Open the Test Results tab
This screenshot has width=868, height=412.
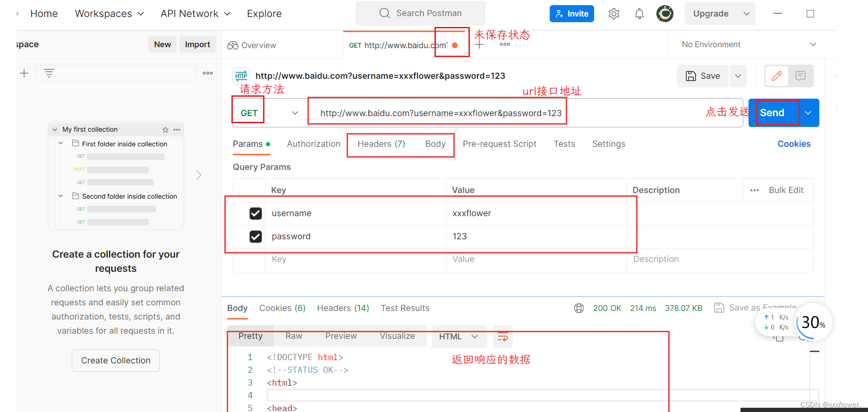(x=405, y=308)
